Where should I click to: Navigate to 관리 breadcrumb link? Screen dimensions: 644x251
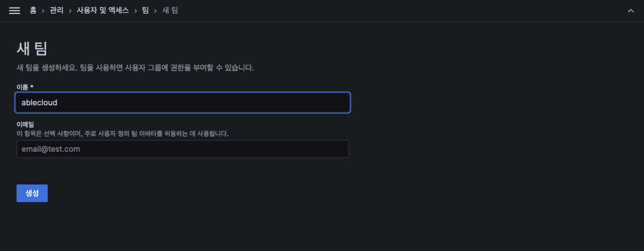point(56,10)
